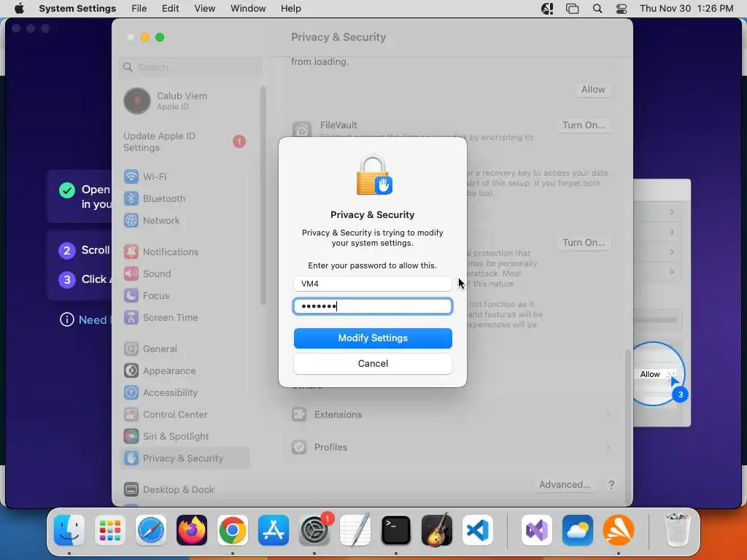
Task: Click the lower Turn On button for Lockdown Mode
Action: click(584, 243)
